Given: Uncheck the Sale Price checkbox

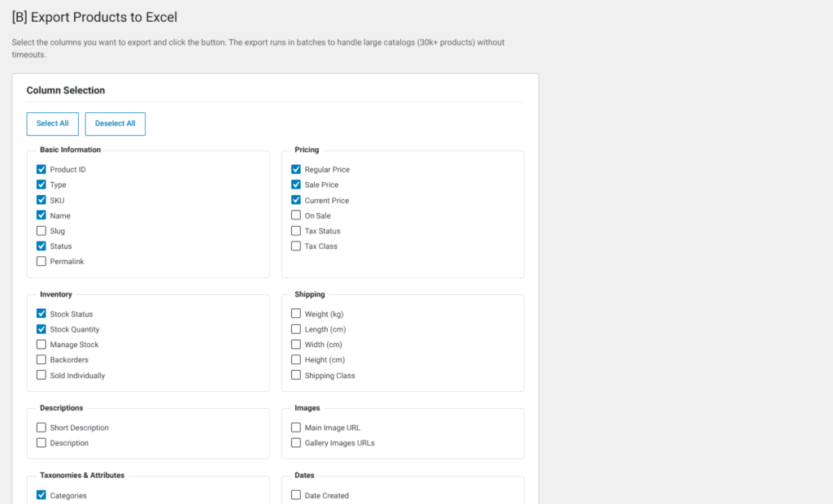Looking at the screenshot, I should [296, 185].
